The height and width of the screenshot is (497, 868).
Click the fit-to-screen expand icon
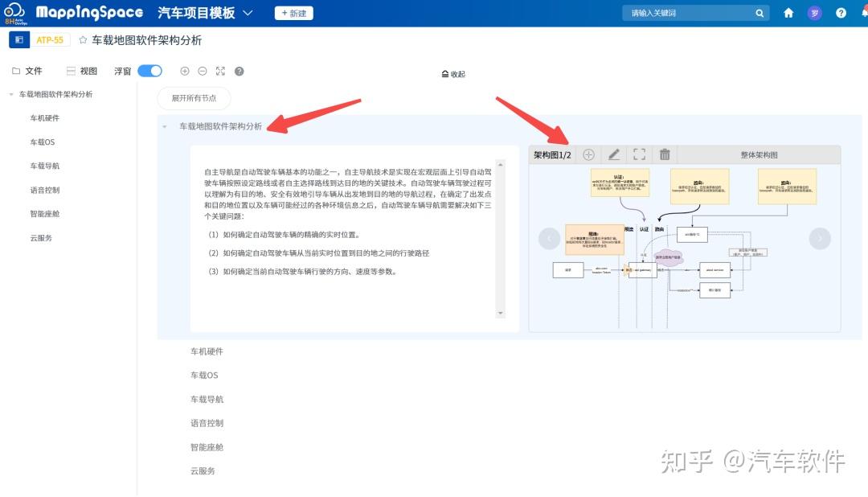220,71
